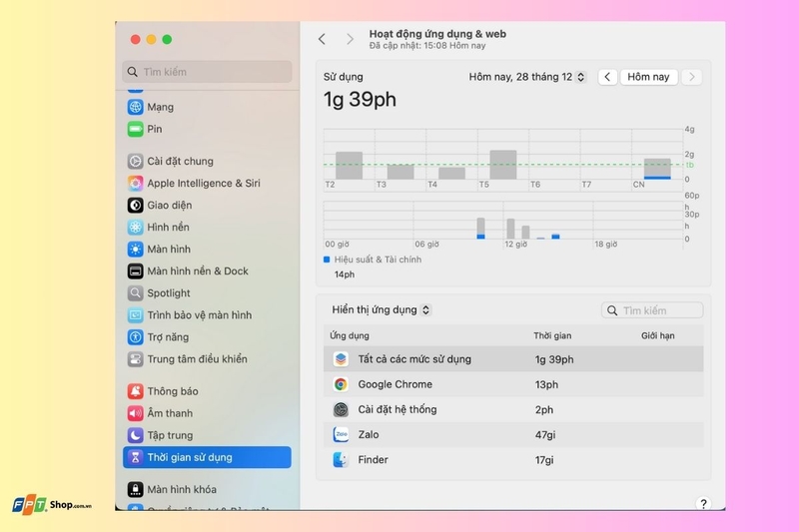Screen dimensions: 799x532
Task: Click the Cài đặt hệ thống 2ph value
Action: [543, 409]
